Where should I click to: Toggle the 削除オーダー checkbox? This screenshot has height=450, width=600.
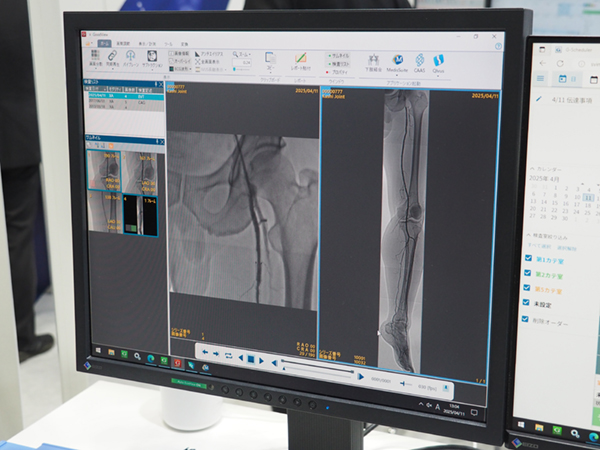click(x=529, y=320)
